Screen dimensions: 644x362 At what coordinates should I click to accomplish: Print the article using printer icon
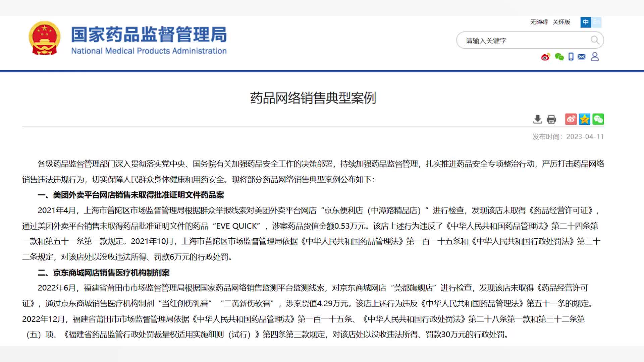[551, 119]
